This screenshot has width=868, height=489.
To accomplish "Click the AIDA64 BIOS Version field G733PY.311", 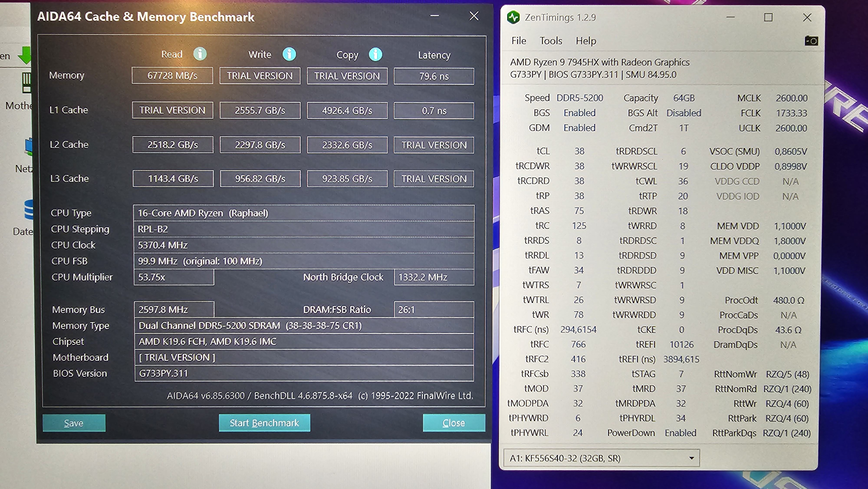I will [304, 373].
